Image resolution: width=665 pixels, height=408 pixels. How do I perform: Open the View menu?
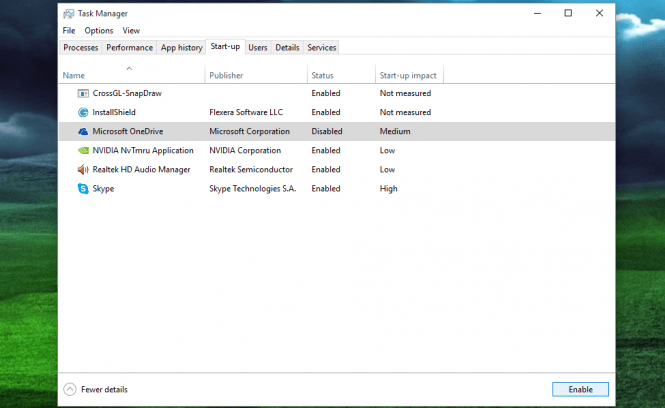pyautogui.click(x=131, y=31)
